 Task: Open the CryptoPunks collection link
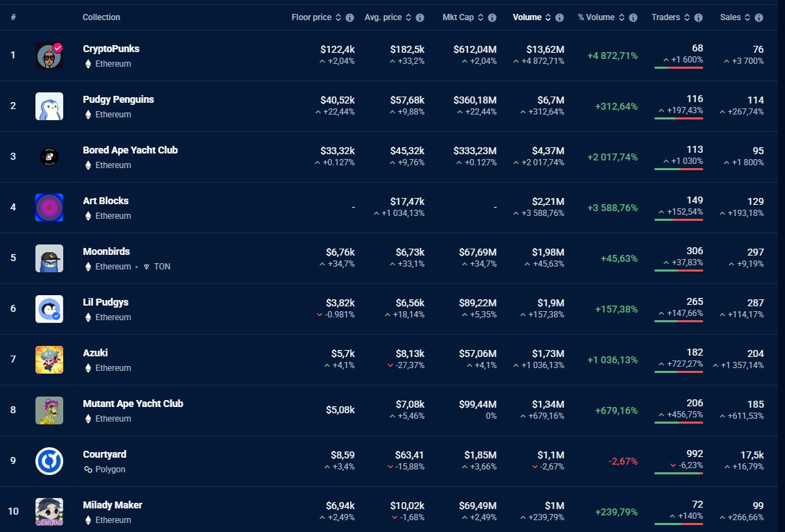click(x=111, y=49)
